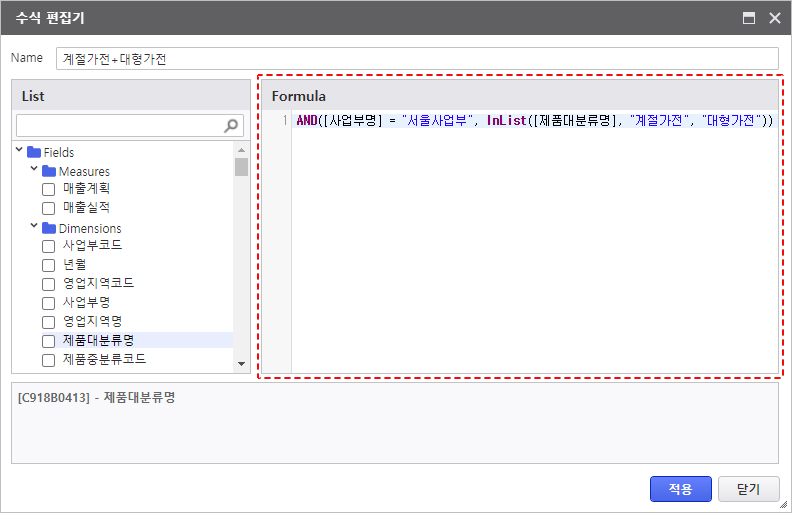
Task: Select the 년월 field item
Action: tap(76, 265)
